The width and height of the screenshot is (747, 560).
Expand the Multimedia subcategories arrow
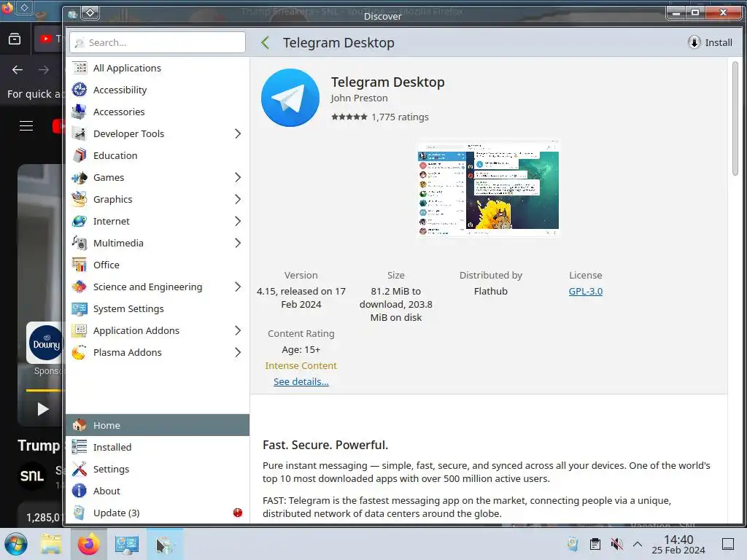(x=238, y=244)
